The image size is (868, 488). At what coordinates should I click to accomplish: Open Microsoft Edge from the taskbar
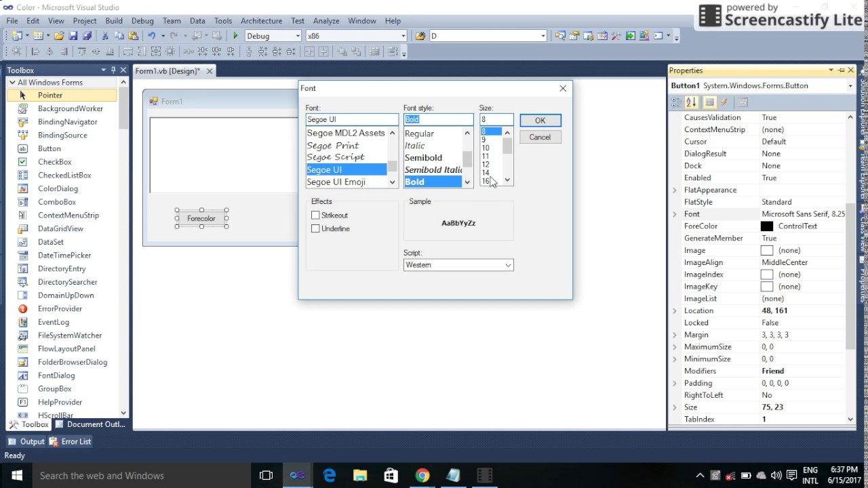(x=330, y=476)
